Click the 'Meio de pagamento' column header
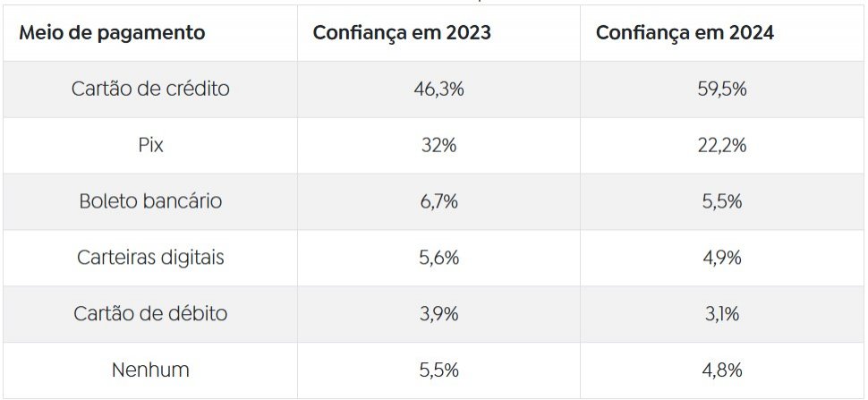The height and width of the screenshot is (400, 868). point(112,33)
